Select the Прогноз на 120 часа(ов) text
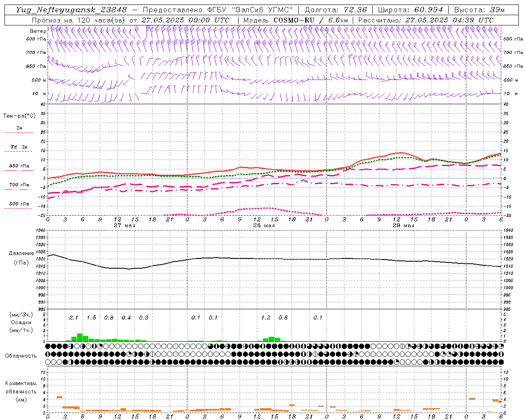The width and height of the screenshot is (525, 420). pos(79,20)
